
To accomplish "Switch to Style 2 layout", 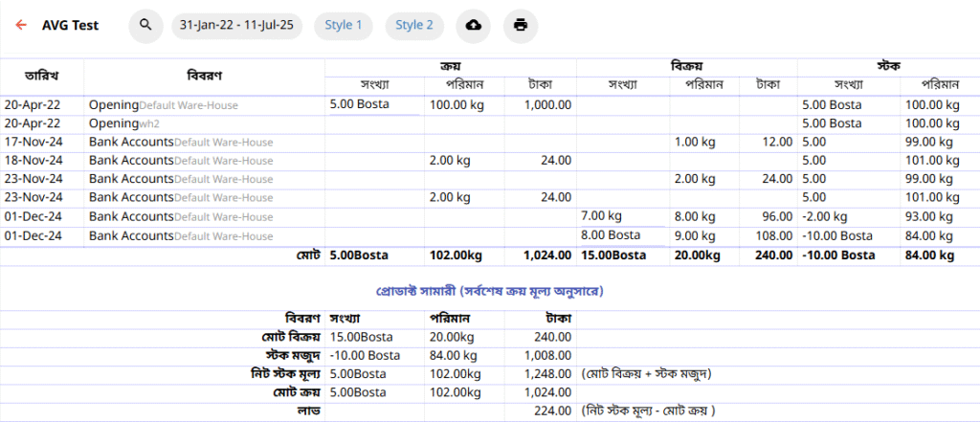I will click(414, 25).
